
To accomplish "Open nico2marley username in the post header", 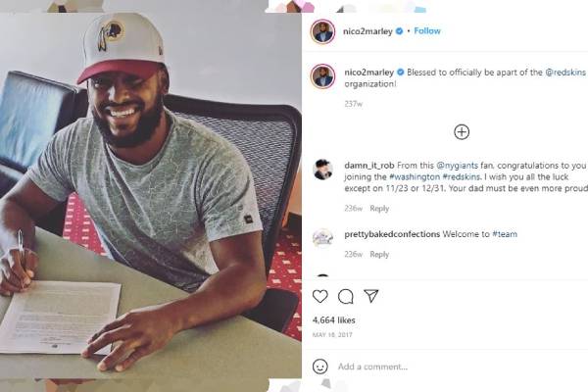I will tap(367, 31).
